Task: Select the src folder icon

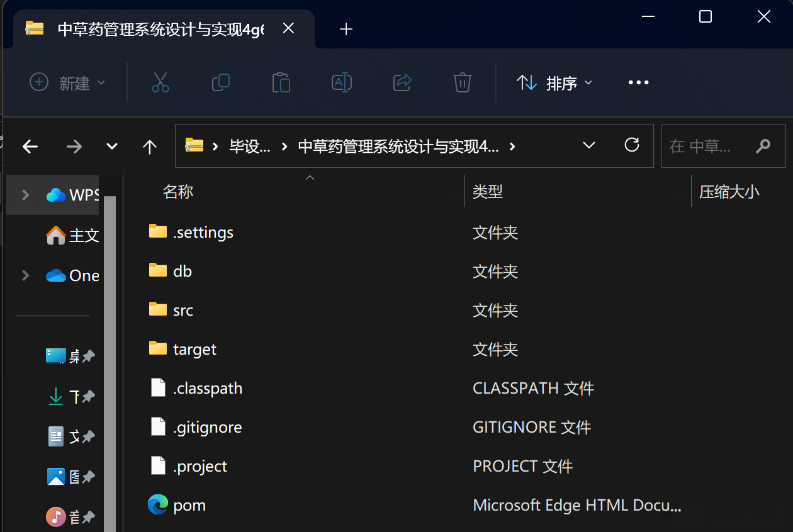Action: pyautogui.click(x=158, y=309)
